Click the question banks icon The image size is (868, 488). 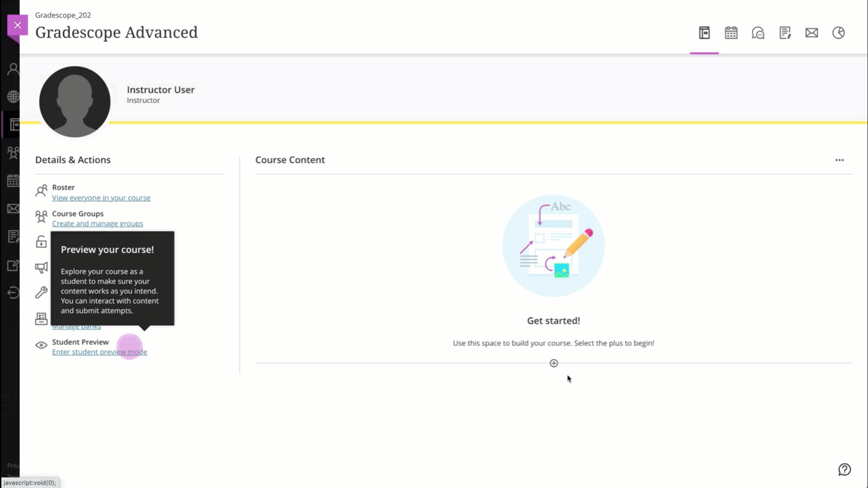point(41,319)
